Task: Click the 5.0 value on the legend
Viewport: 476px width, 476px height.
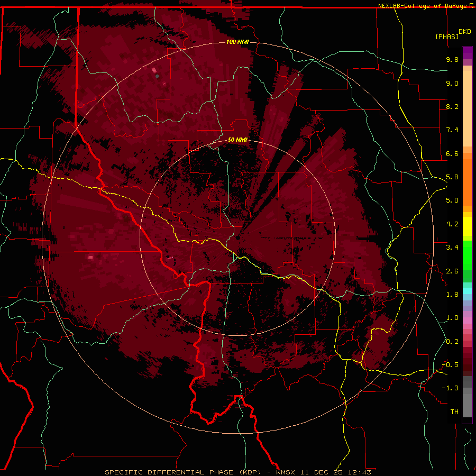Action: coord(452,200)
